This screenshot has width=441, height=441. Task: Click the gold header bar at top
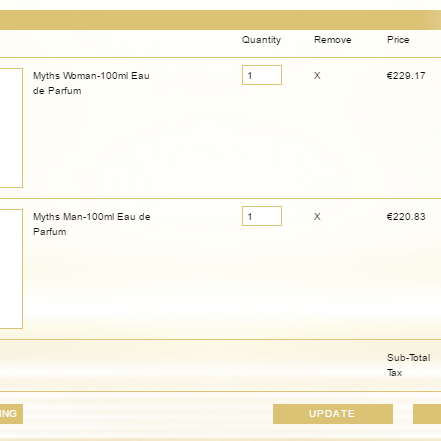pyautogui.click(x=220, y=20)
